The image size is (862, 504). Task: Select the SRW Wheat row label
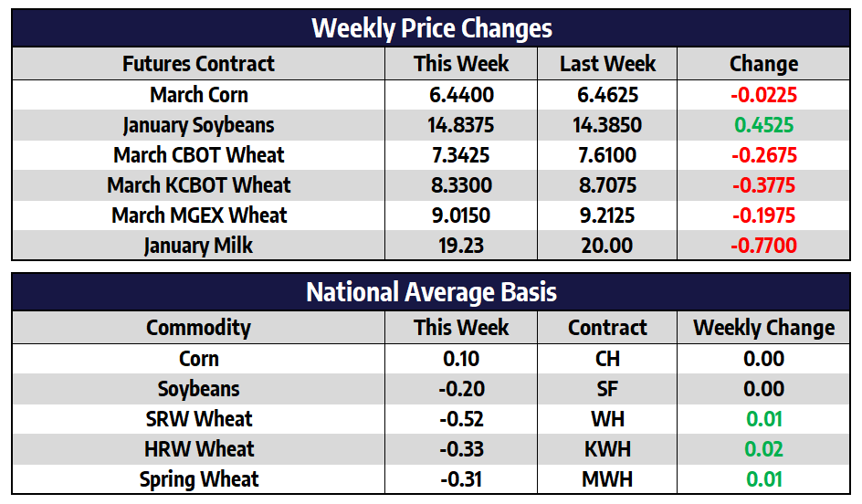[198, 419]
